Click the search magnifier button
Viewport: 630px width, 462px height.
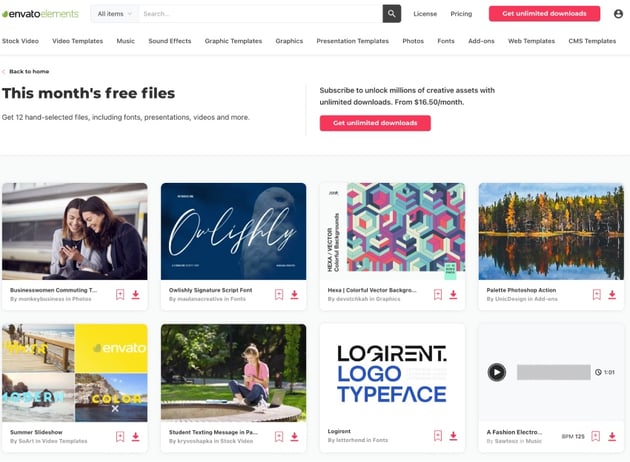pos(391,14)
